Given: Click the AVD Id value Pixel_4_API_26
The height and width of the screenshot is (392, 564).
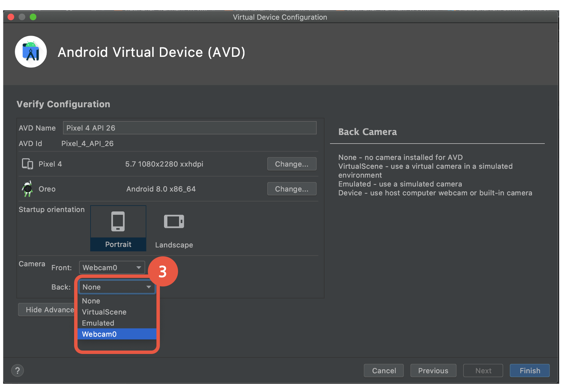Looking at the screenshot, I should (x=87, y=144).
